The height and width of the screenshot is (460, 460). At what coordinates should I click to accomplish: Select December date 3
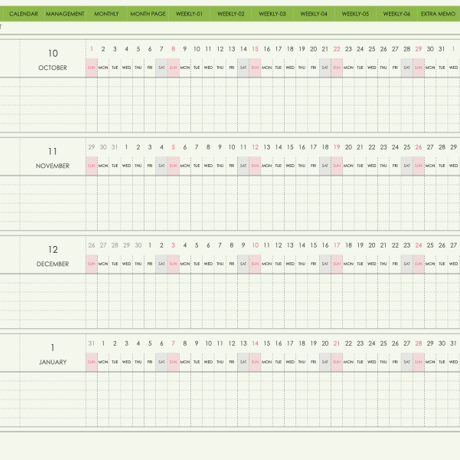click(173, 245)
